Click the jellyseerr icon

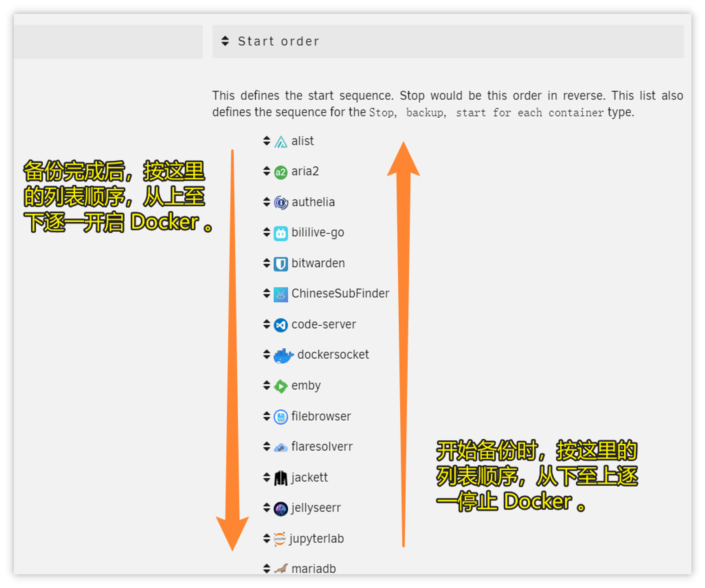pyautogui.click(x=281, y=509)
